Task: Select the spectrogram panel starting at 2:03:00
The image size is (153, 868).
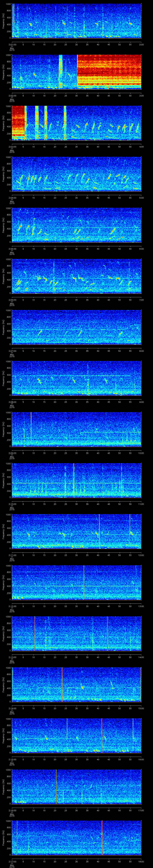Action: [x=77, y=123]
